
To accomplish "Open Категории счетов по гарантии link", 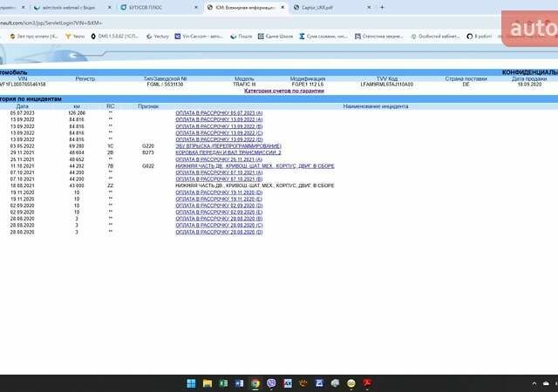I will pyautogui.click(x=283, y=91).
